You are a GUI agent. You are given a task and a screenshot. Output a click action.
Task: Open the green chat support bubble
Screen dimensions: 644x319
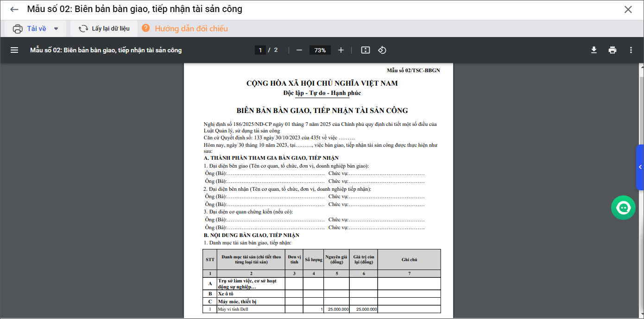(623, 208)
